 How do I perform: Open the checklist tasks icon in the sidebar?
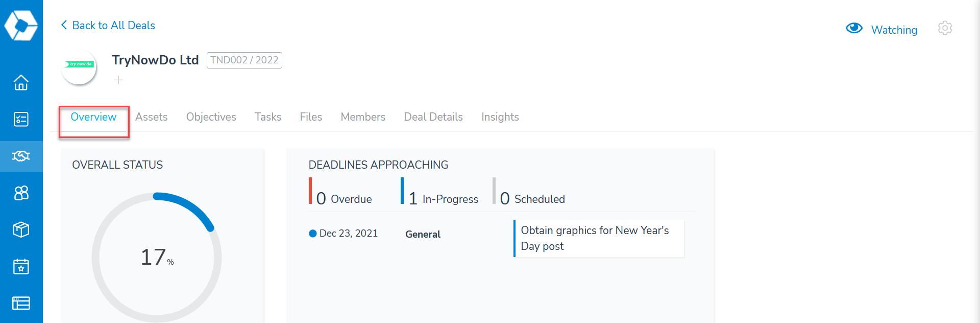(21, 119)
